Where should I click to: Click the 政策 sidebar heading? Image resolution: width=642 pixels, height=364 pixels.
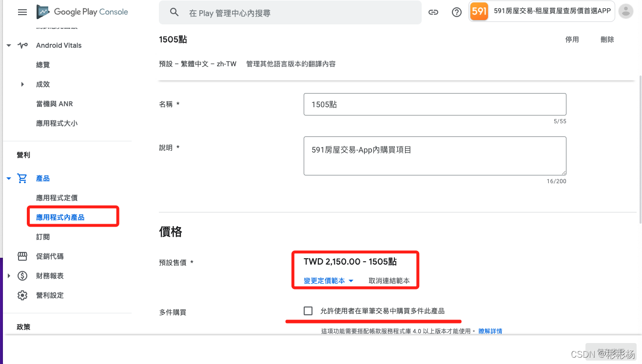(23, 327)
